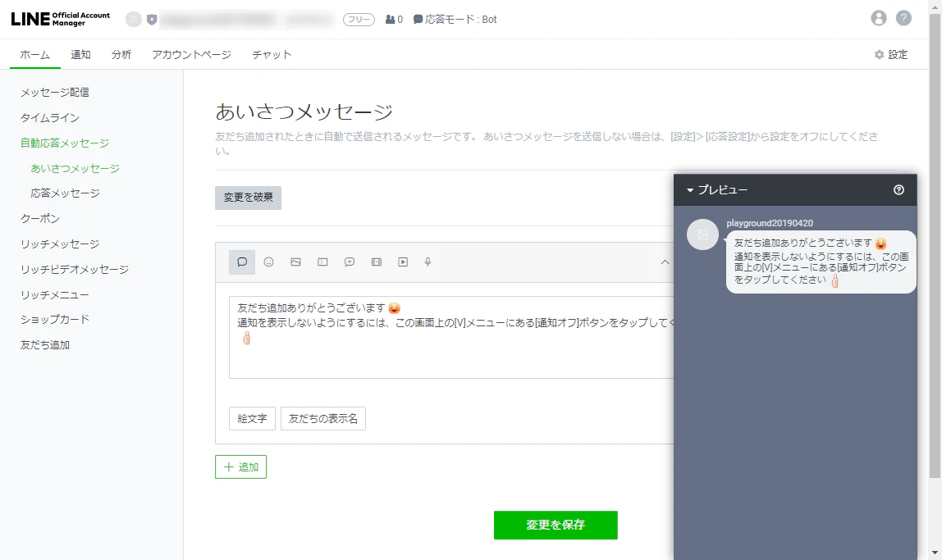The width and height of the screenshot is (942, 560).
Task: Collapse the message editor with the chevron
Action: tap(665, 262)
